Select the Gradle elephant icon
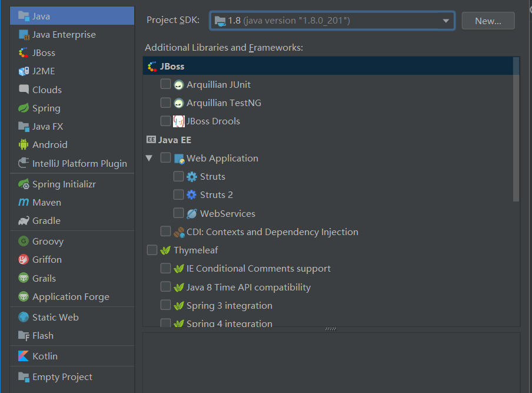The width and height of the screenshot is (532, 393). [24, 221]
